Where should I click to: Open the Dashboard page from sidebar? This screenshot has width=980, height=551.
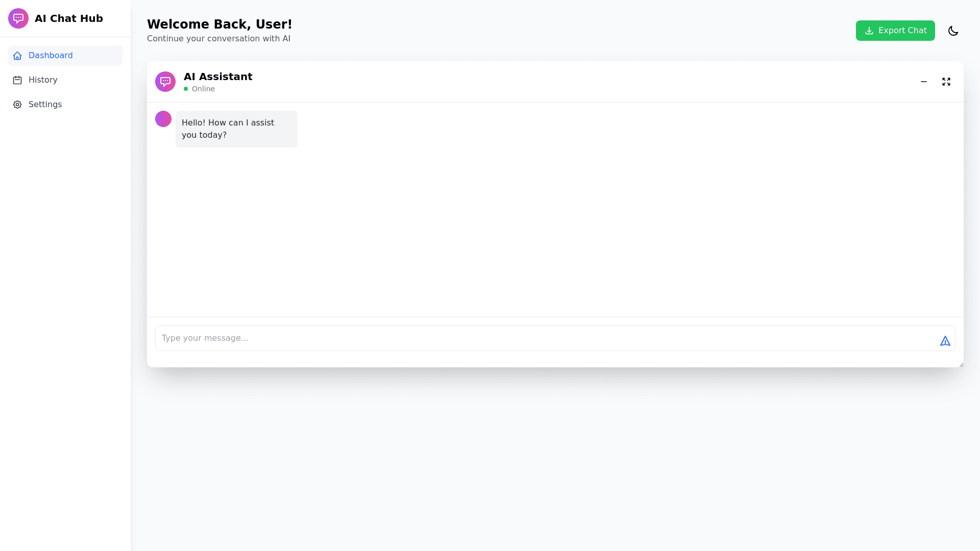[51, 56]
